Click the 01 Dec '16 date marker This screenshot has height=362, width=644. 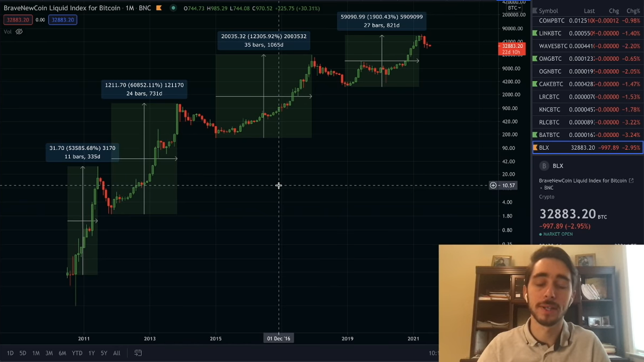click(x=279, y=338)
